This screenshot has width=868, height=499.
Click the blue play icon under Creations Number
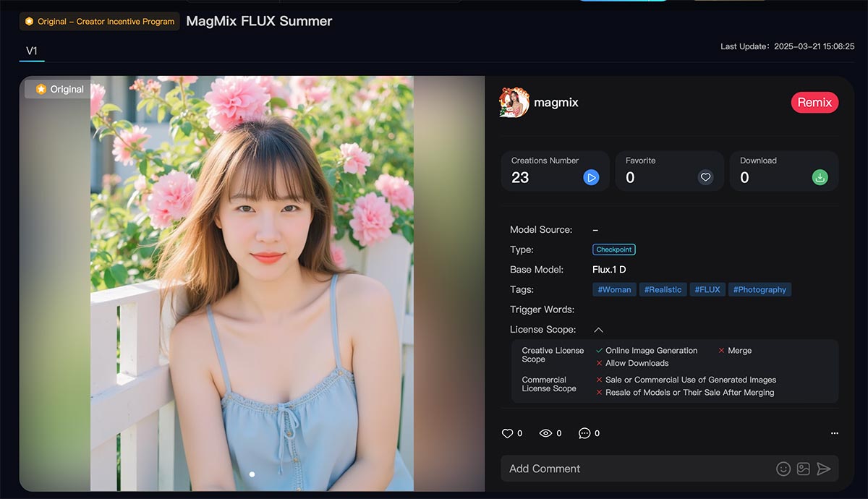click(x=591, y=177)
